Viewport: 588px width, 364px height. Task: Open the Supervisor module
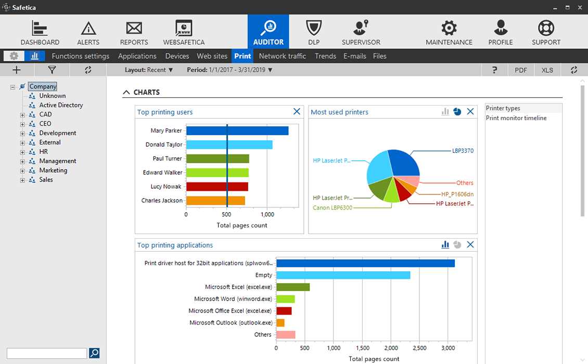pos(361,33)
